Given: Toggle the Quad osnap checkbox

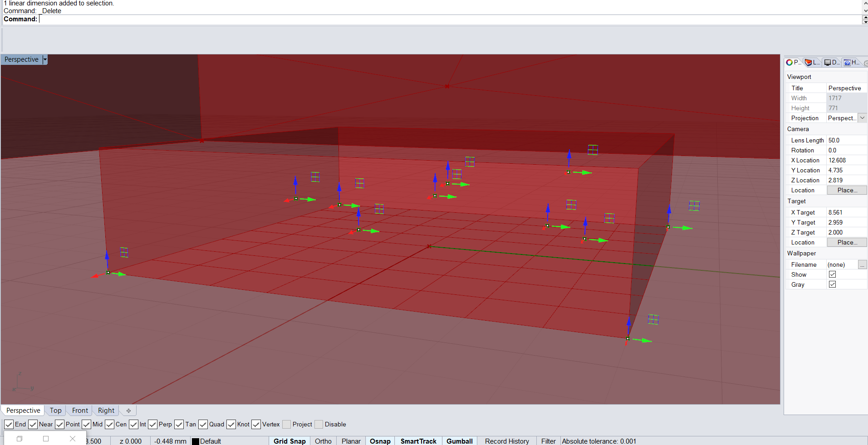Looking at the screenshot, I should click(x=203, y=425).
